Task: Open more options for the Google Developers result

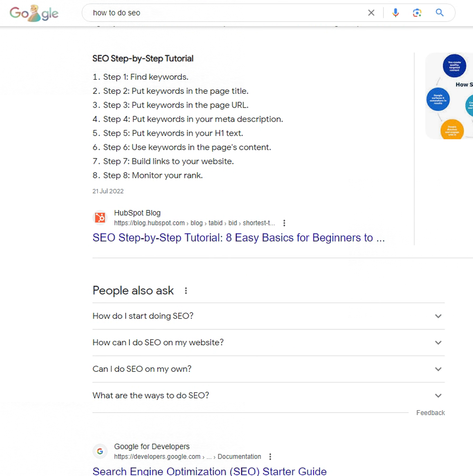Action: [270, 456]
